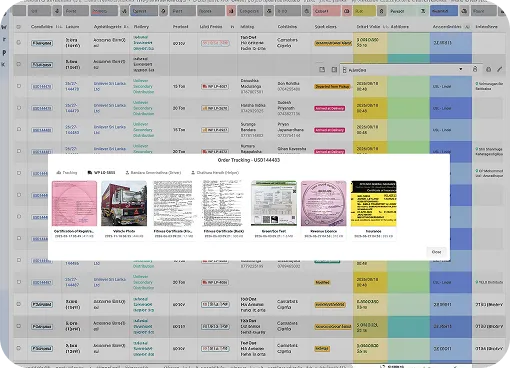
Task: Select the vehicle number tab with truck icon
Action: pyautogui.click(x=101, y=173)
